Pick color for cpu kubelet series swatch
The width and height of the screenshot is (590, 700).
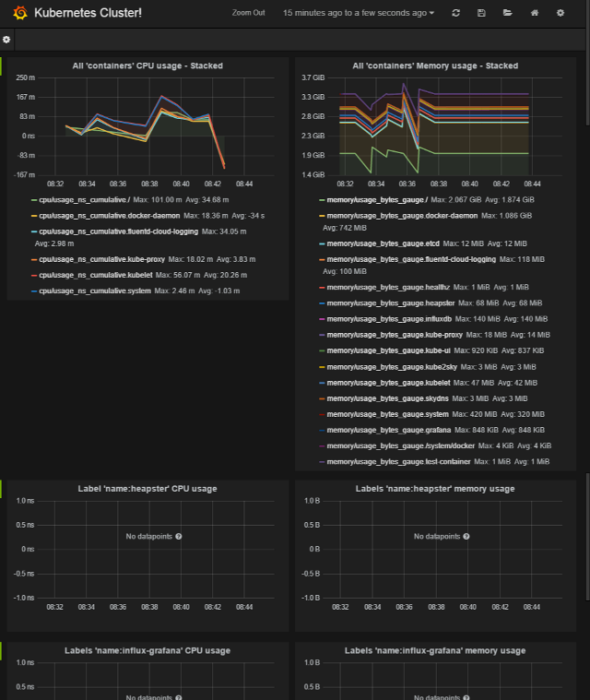tap(34, 276)
